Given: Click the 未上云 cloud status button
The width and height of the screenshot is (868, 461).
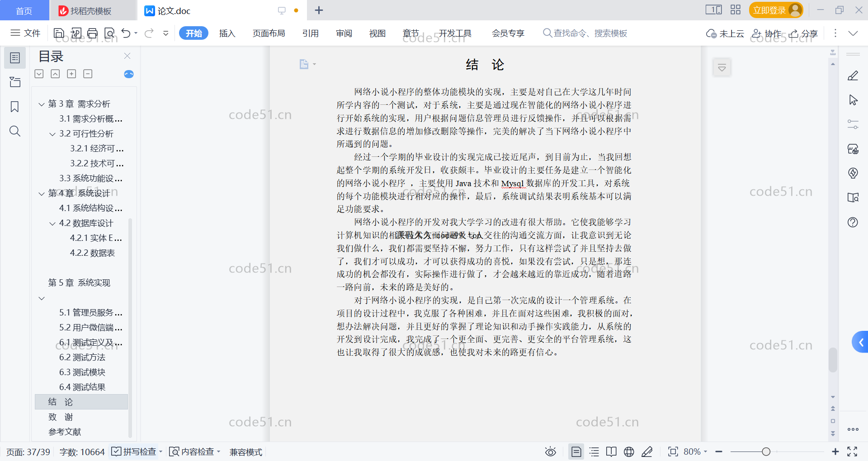Looking at the screenshot, I should point(725,33).
